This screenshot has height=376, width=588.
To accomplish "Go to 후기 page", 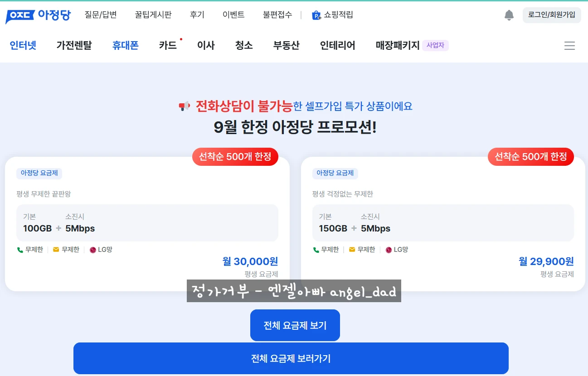I will [197, 15].
